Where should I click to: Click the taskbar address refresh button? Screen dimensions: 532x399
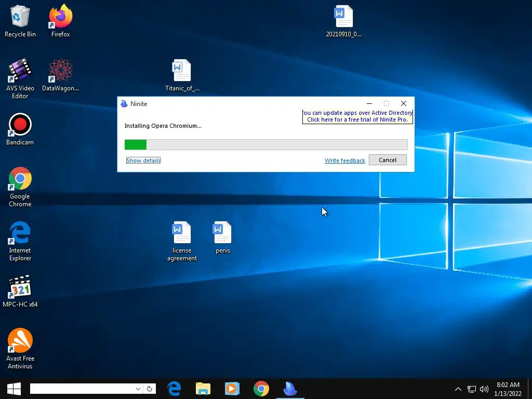[x=150, y=389]
